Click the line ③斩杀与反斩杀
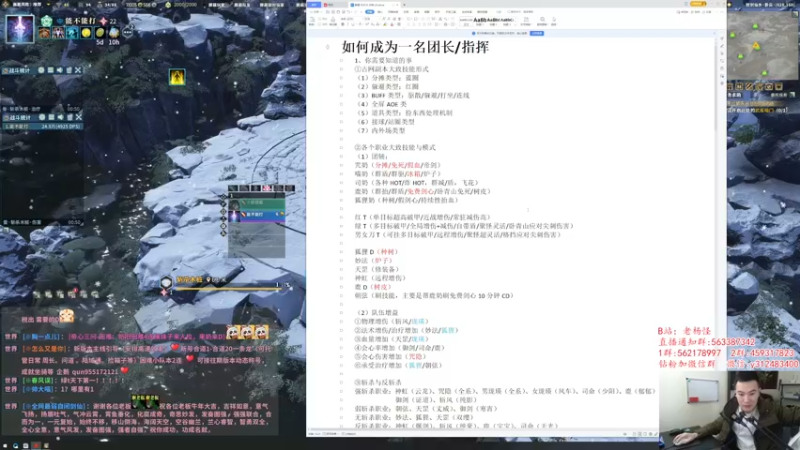 click(378, 383)
